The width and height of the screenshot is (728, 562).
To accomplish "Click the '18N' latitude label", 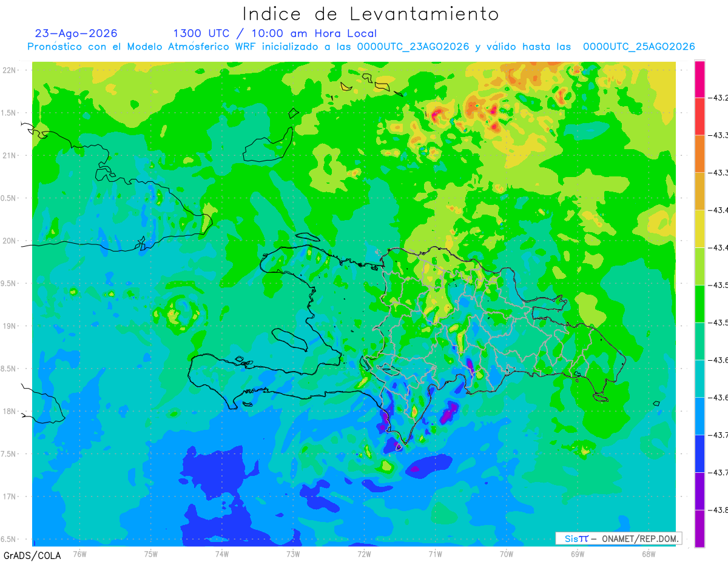I will tap(10, 412).
